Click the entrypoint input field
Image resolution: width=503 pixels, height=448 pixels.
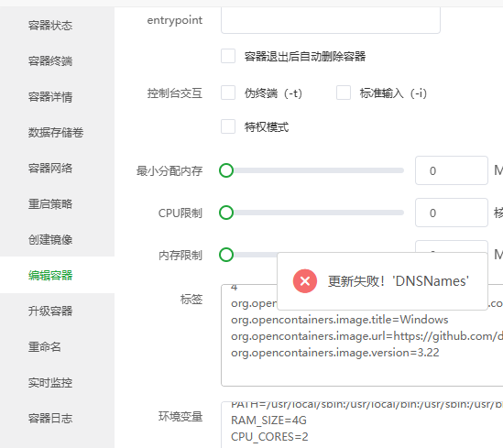331,20
